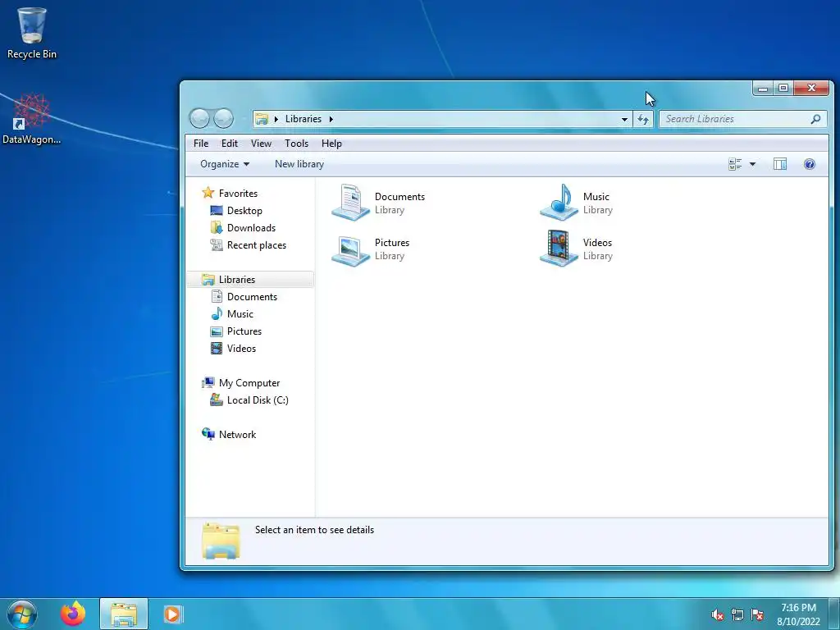Change view using the view mode icon
Viewport: 840px width, 630px height.
pos(735,164)
